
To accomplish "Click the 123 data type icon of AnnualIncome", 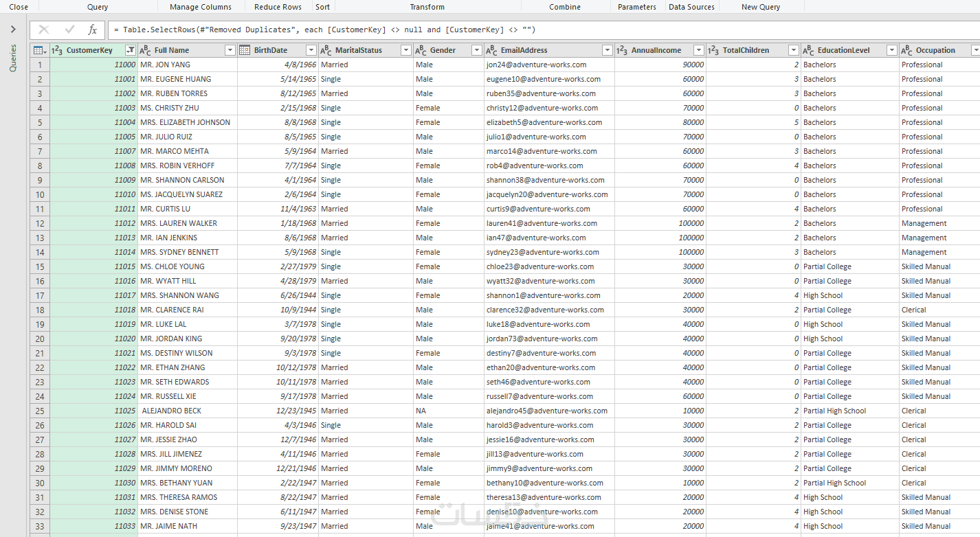I will click(x=622, y=50).
